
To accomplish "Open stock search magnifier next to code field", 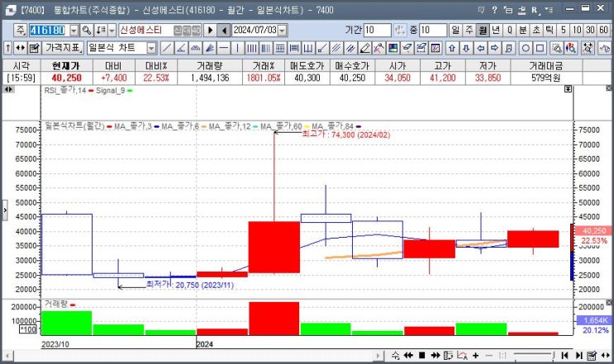I will pyautogui.click(x=87, y=30).
